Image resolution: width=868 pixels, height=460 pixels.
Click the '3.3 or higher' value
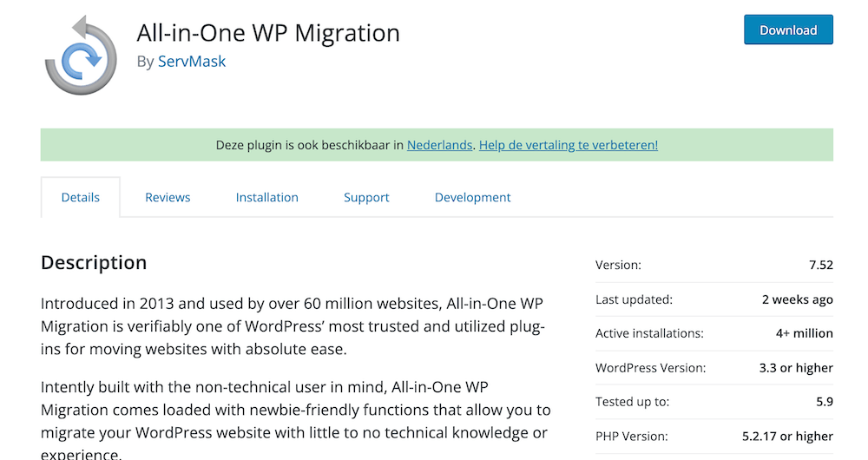[796, 368]
